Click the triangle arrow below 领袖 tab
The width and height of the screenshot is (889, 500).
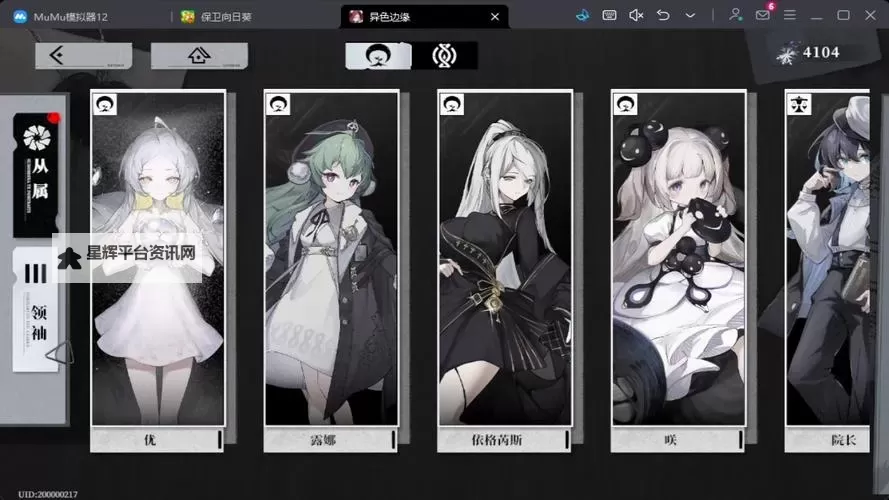pyautogui.click(x=60, y=353)
